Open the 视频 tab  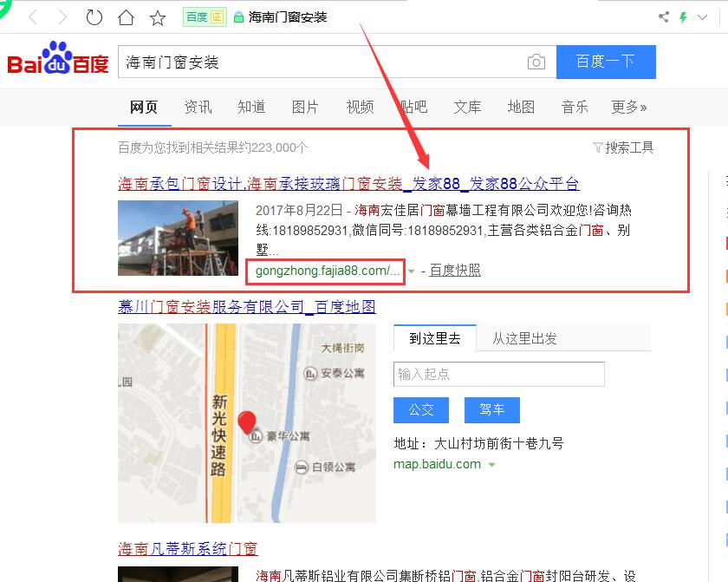[360, 108]
